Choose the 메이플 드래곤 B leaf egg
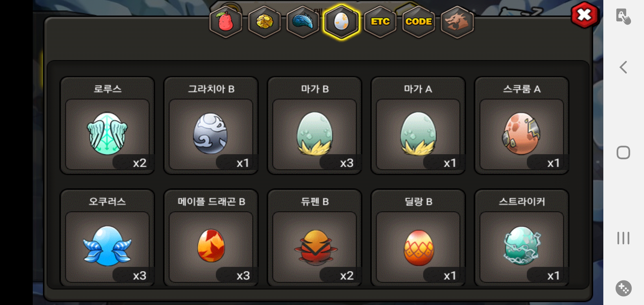The width and height of the screenshot is (644, 305). click(x=211, y=238)
